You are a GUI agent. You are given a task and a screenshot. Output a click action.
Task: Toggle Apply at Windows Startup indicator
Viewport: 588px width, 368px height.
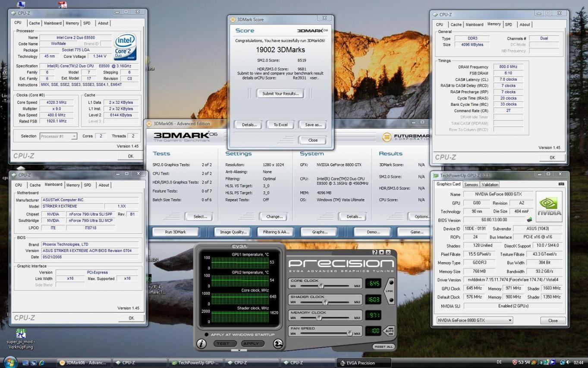pos(207,334)
